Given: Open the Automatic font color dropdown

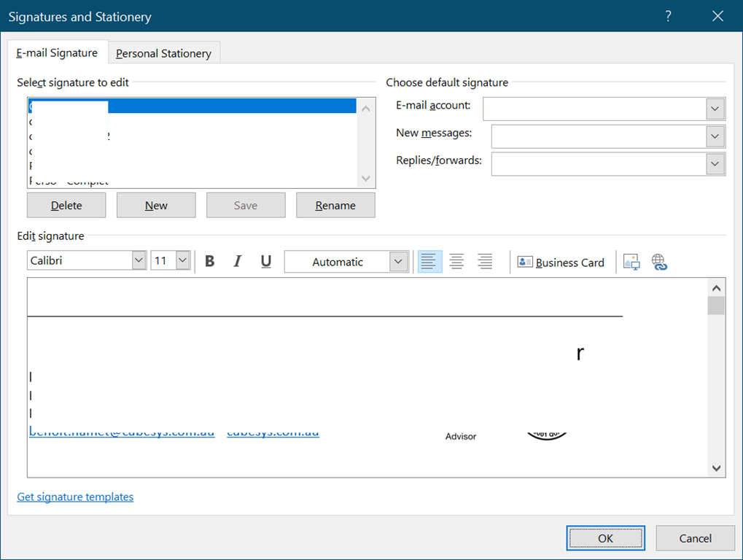Looking at the screenshot, I should 397,262.
